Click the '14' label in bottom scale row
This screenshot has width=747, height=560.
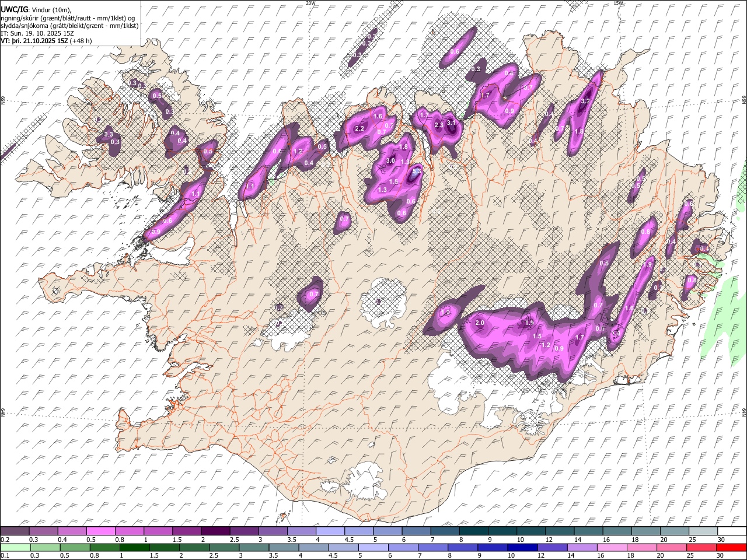point(570,555)
